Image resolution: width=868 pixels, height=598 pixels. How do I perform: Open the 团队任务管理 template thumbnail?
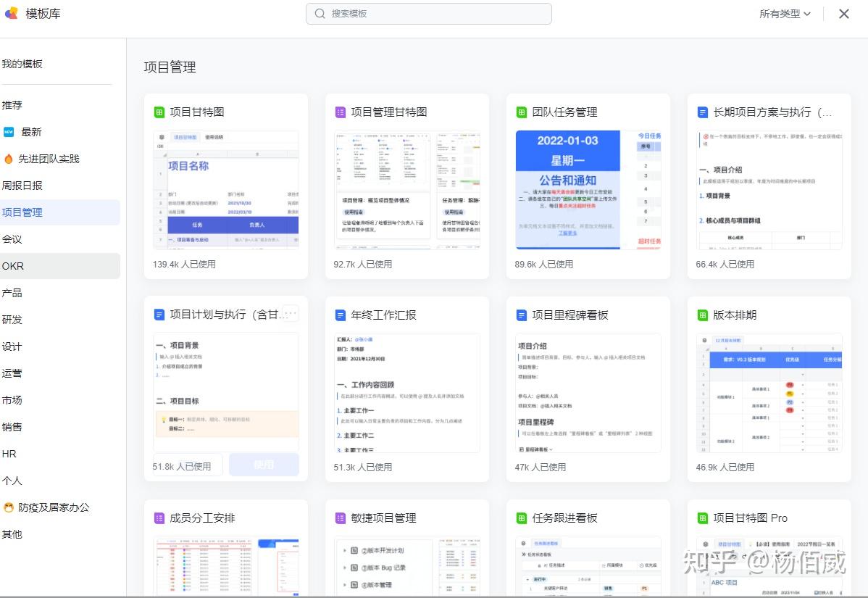pos(588,190)
